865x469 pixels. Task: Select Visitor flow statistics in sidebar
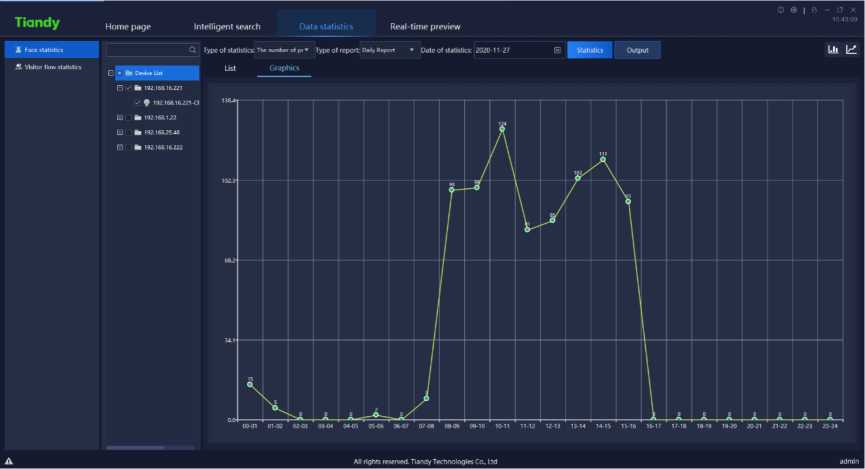pyautogui.click(x=52, y=67)
